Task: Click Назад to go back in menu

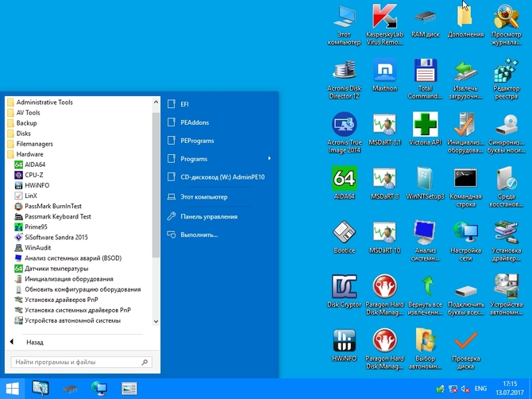Action: (x=34, y=342)
